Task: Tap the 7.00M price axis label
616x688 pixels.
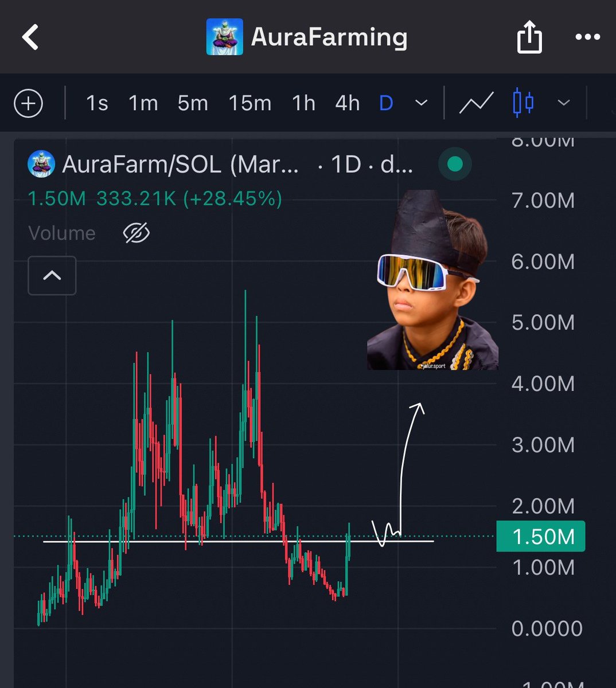Action: coord(543,201)
